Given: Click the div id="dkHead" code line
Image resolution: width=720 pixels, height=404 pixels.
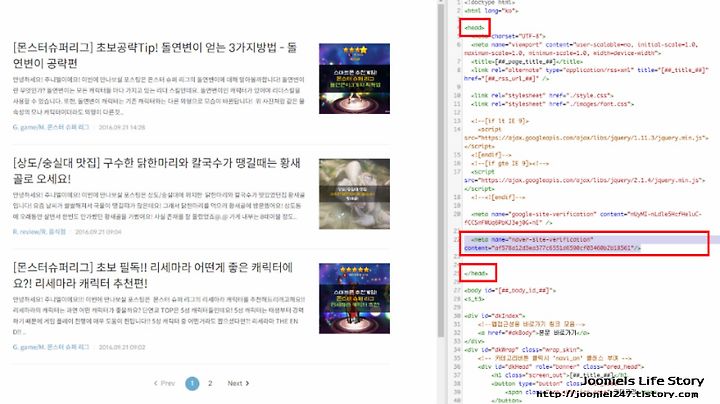Looking at the screenshot, I should coord(561,367).
